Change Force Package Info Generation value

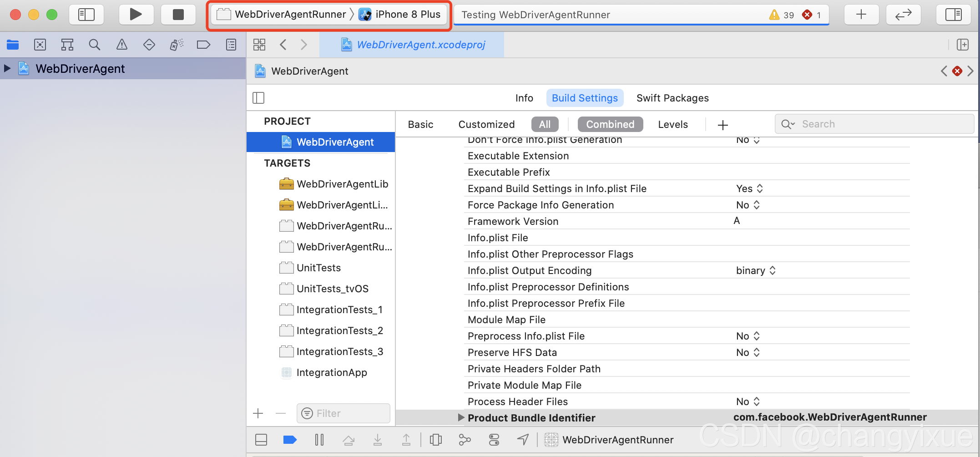[748, 205]
